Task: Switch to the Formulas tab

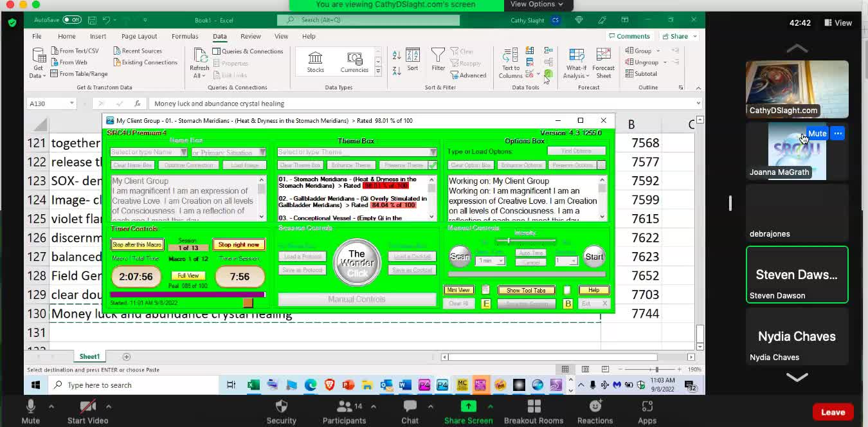Action: tap(185, 37)
